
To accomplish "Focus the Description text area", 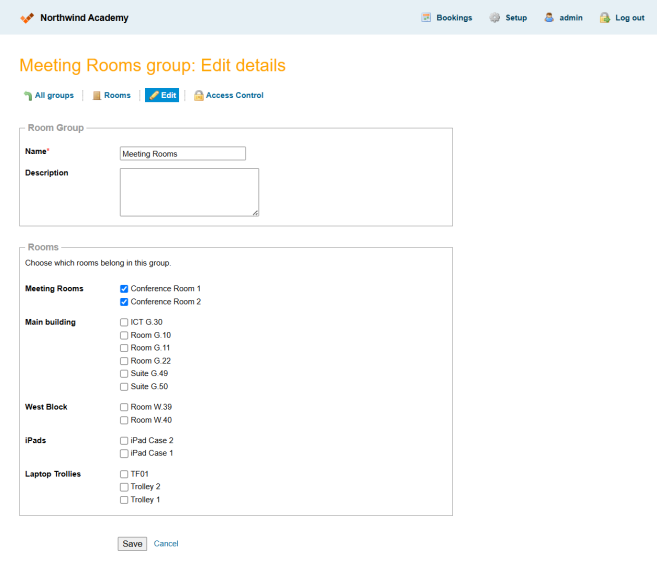I will [189, 191].
